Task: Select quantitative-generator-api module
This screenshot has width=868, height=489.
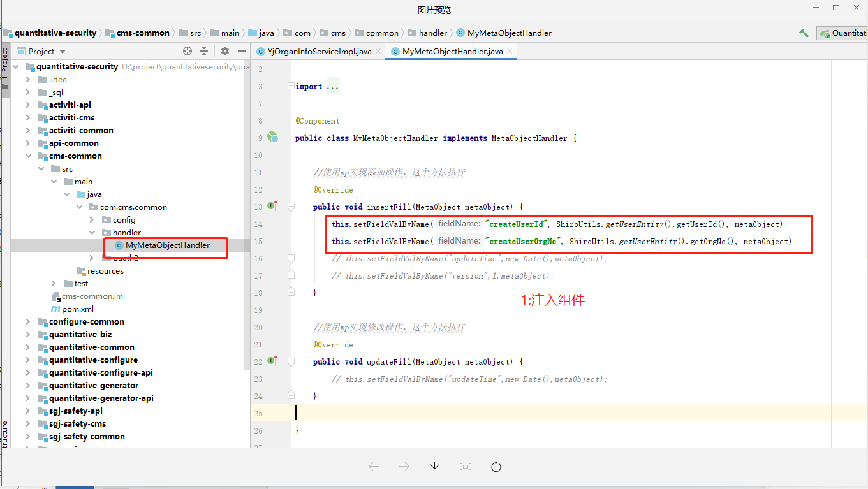Action: pyautogui.click(x=96, y=398)
